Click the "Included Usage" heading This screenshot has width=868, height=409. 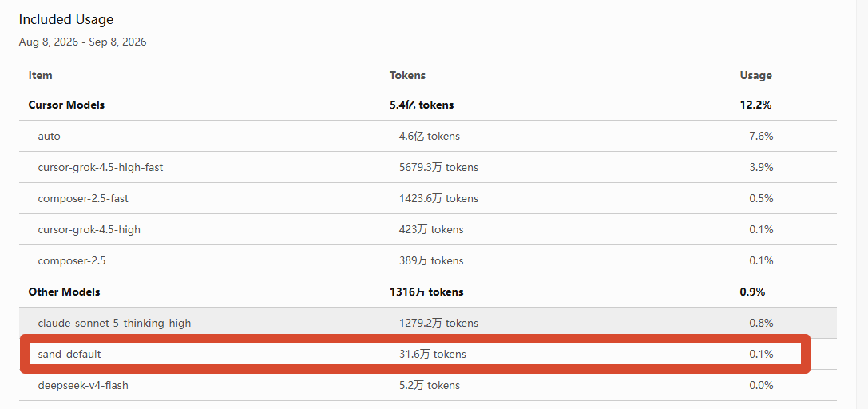point(65,19)
